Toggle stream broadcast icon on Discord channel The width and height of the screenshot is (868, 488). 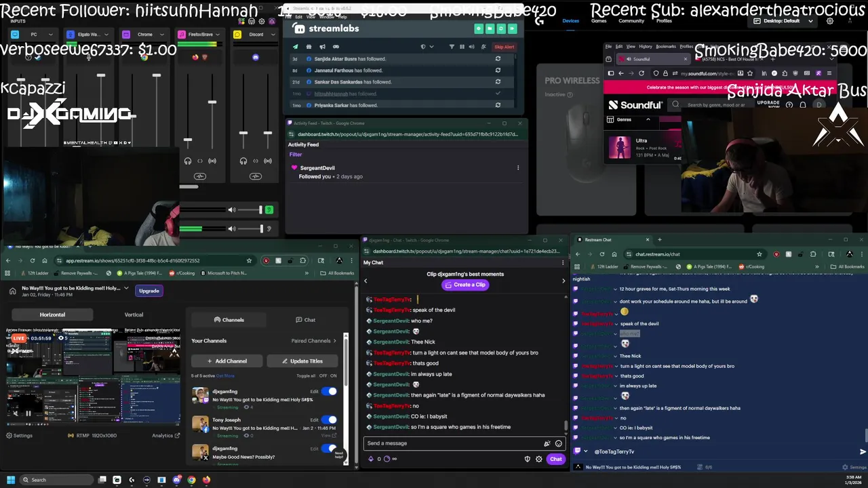[268, 161]
